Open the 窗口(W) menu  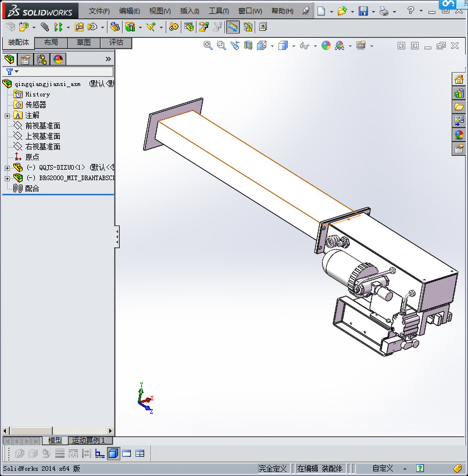[x=250, y=11]
